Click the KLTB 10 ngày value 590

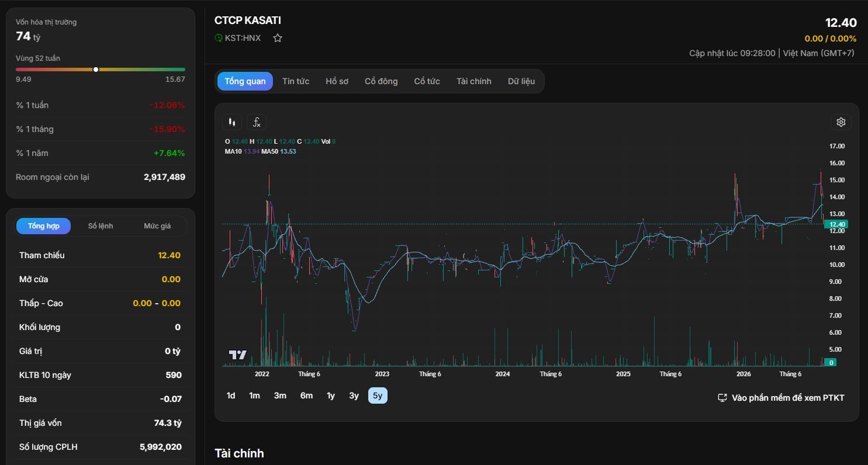(174, 375)
